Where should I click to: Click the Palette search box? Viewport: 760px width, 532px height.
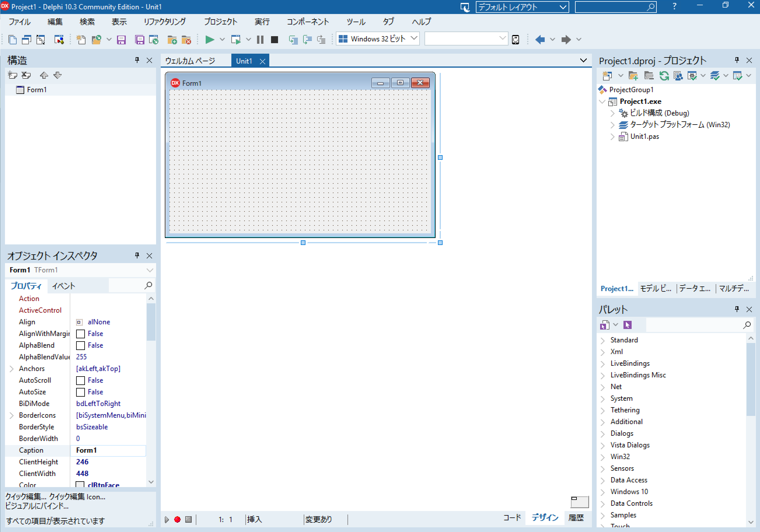pos(699,325)
